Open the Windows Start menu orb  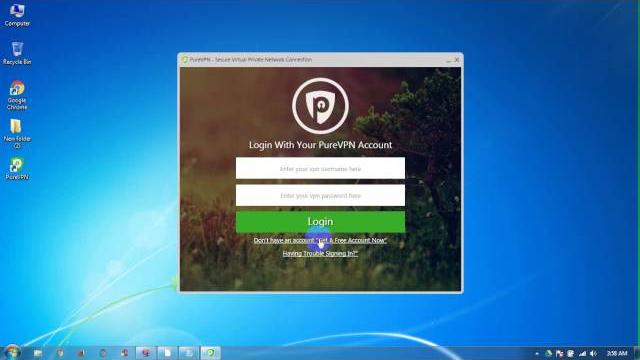pyautogui.click(x=12, y=352)
